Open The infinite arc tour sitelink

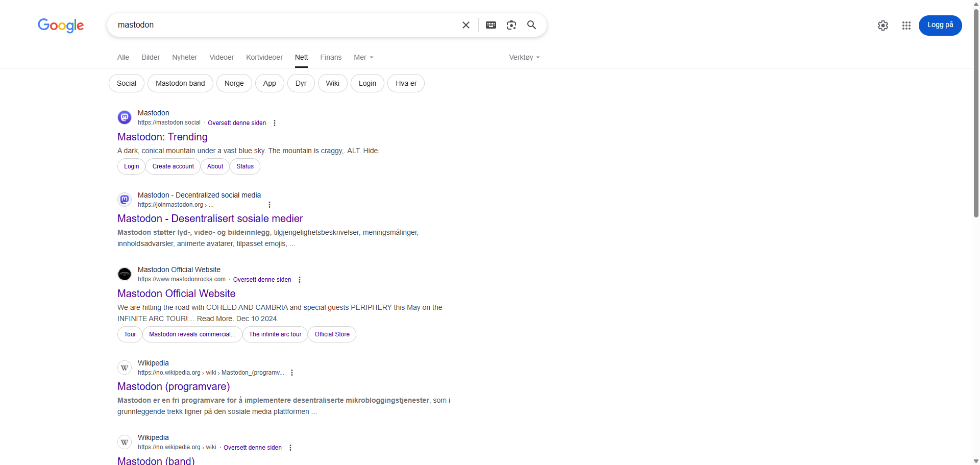(275, 334)
